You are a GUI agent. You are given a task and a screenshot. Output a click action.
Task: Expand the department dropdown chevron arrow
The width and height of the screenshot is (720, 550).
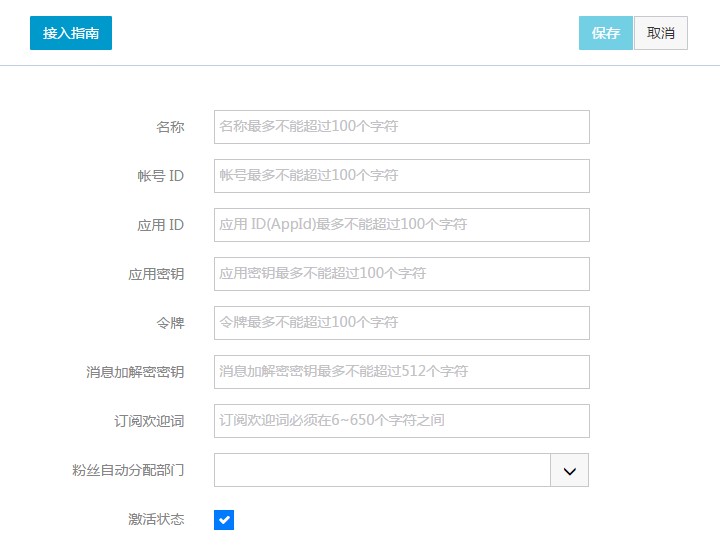click(570, 470)
